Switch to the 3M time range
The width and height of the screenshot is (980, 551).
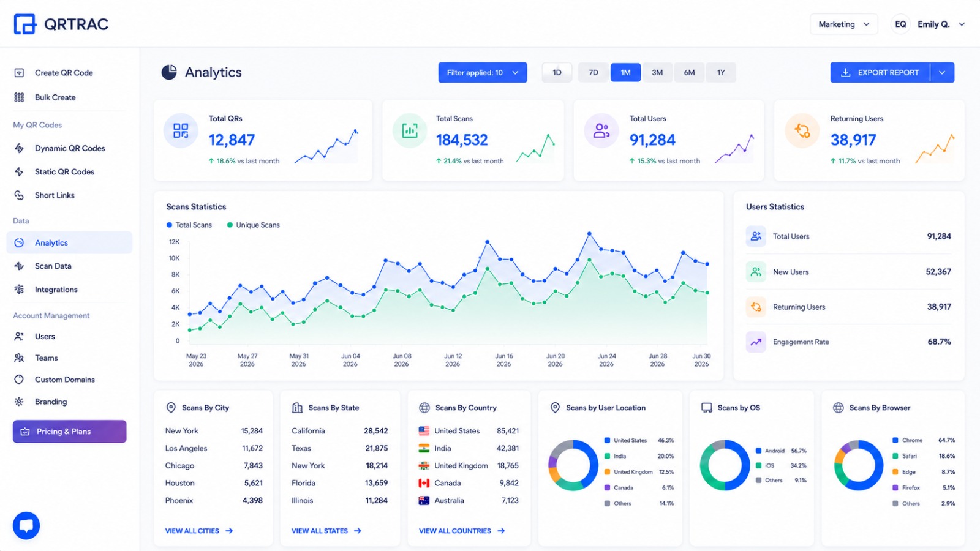click(x=657, y=72)
